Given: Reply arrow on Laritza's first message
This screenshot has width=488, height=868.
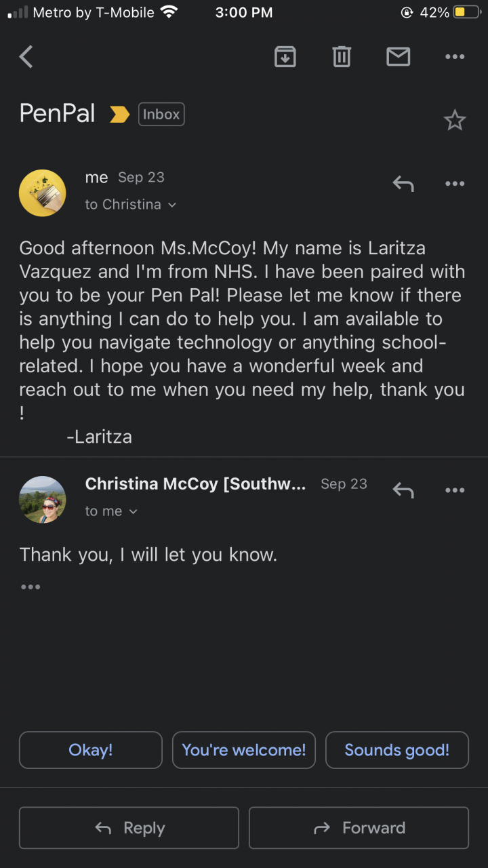Looking at the screenshot, I should point(403,183).
